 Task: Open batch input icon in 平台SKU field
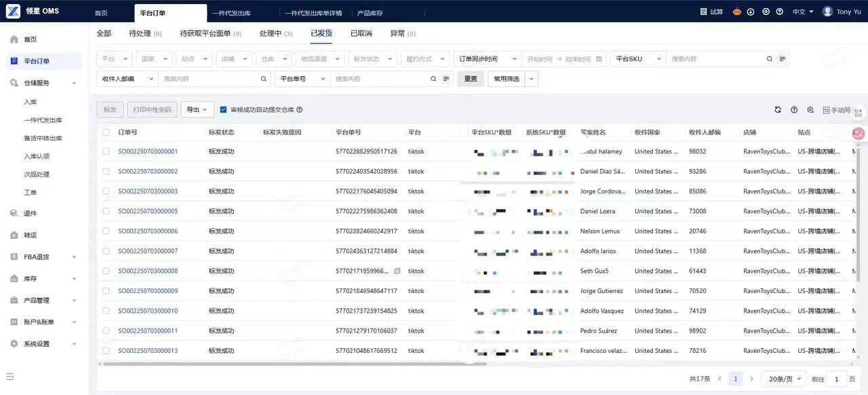(x=783, y=59)
